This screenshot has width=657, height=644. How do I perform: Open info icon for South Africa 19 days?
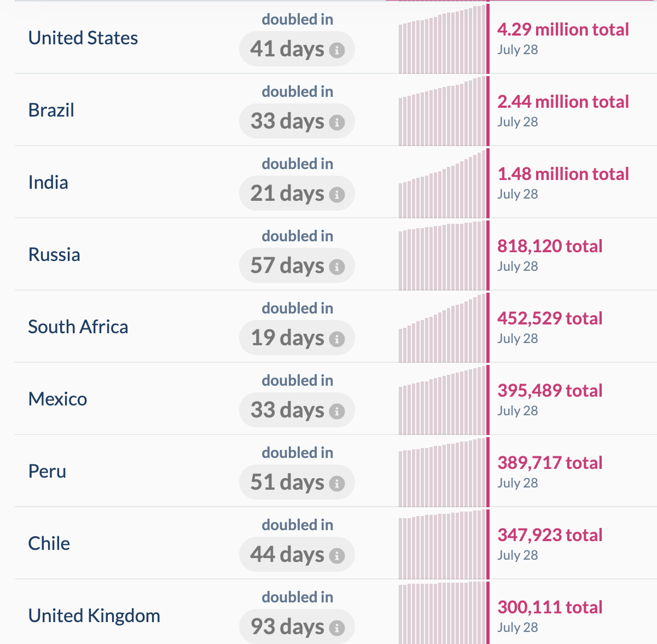point(337,339)
